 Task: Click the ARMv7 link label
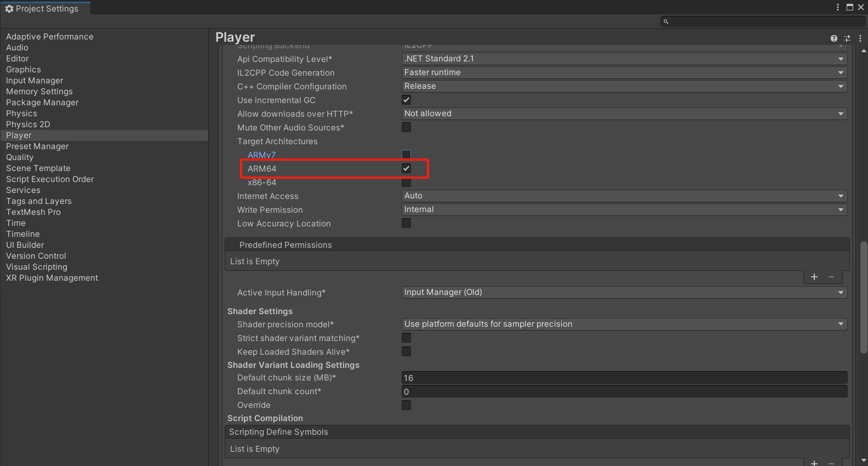click(x=261, y=155)
